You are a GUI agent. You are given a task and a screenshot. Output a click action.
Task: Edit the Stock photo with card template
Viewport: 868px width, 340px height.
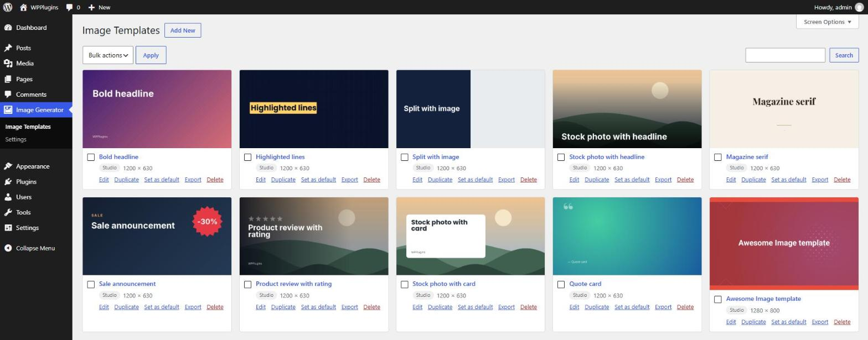(417, 307)
